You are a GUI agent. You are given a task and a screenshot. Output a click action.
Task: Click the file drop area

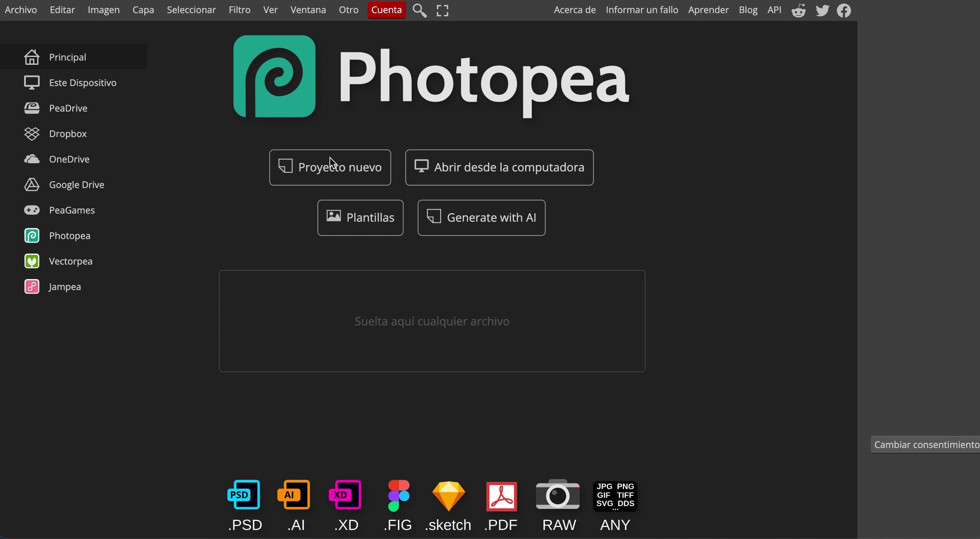(x=432, y=321)
